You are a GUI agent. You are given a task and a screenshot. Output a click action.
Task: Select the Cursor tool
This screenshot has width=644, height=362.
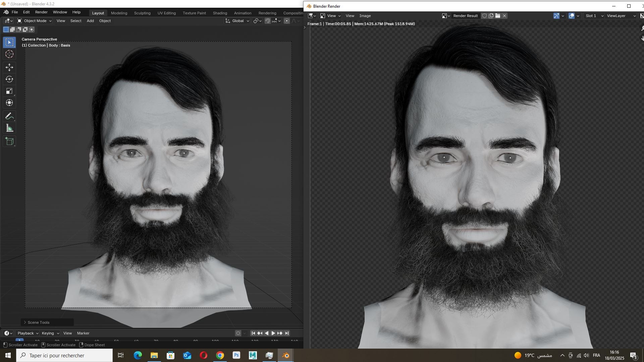9,54
